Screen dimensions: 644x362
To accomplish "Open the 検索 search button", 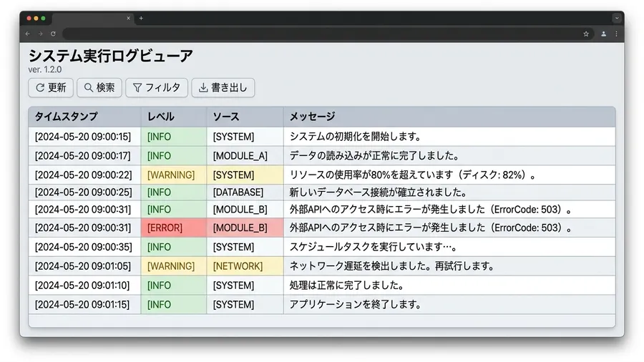I will [x=99, y=87].
